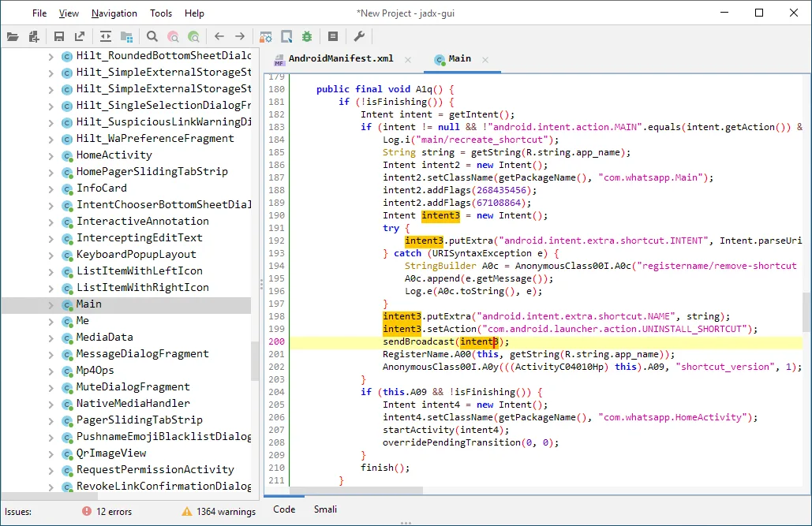
Task: Switch to the Smali view
Action: click(325, 509)
